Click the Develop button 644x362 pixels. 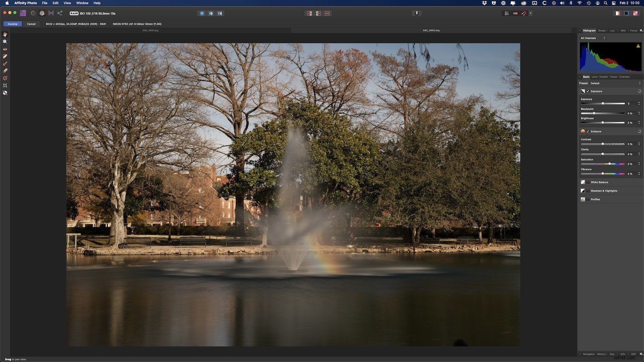click(12, 24)
